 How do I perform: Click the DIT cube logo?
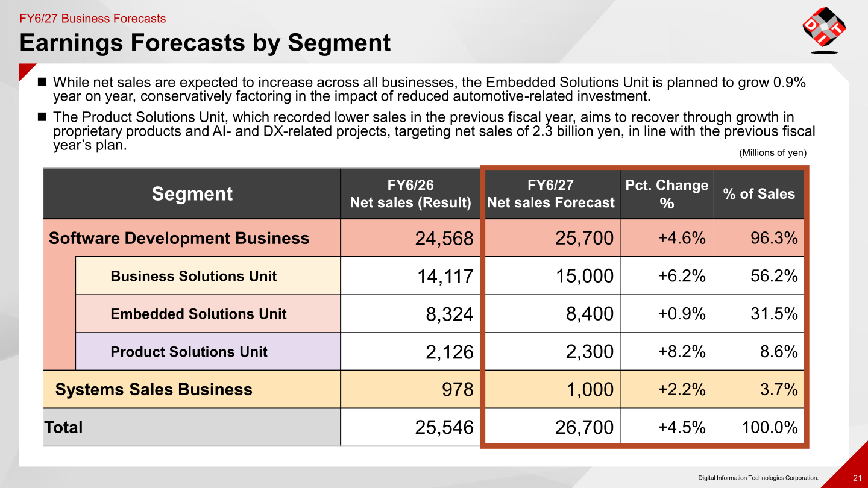[824, 30]
